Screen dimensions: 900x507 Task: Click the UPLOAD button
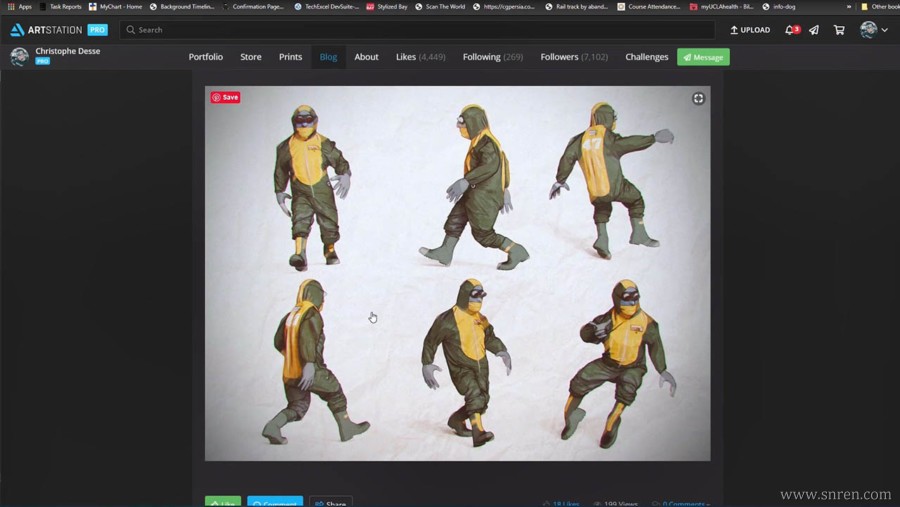[x=750, y=30]
